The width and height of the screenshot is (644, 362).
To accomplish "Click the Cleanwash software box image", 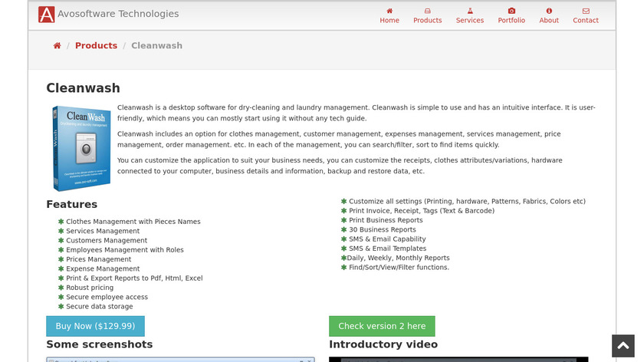I will [81, 148].
